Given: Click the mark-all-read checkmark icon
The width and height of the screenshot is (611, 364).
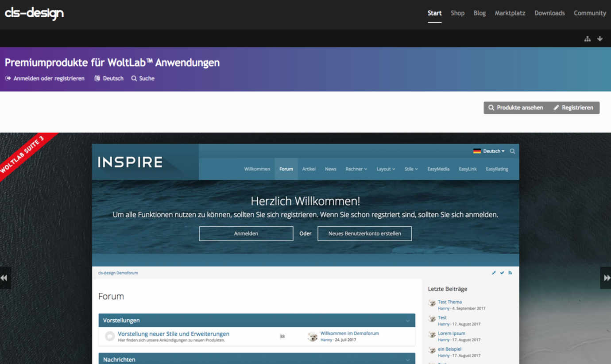Looking at the screenshot, I should click(x=502, y=273).
